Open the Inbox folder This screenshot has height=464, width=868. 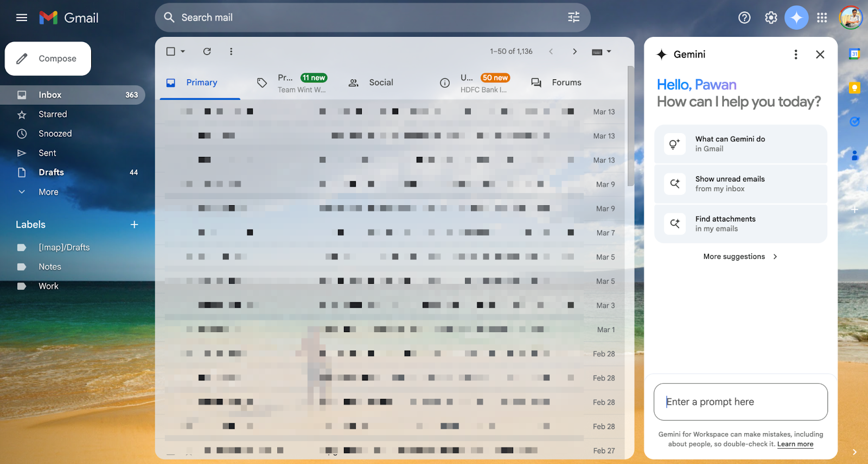tap(73, 95)
